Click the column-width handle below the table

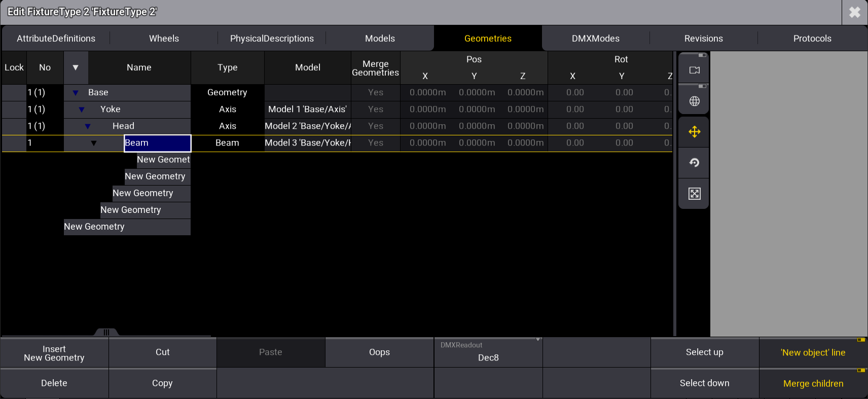click(x=106, y=332)
